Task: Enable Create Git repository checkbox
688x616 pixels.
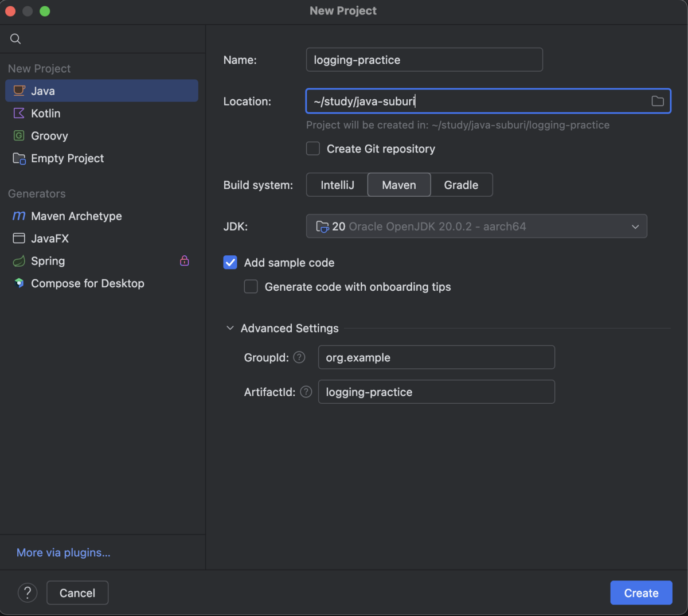Action: coord(313,149)
